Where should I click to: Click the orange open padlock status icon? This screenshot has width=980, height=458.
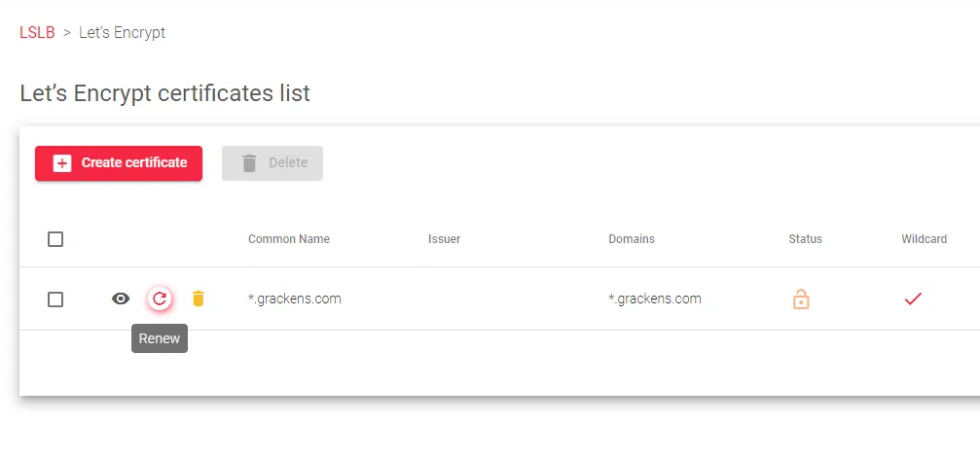[x=801, y=299]
